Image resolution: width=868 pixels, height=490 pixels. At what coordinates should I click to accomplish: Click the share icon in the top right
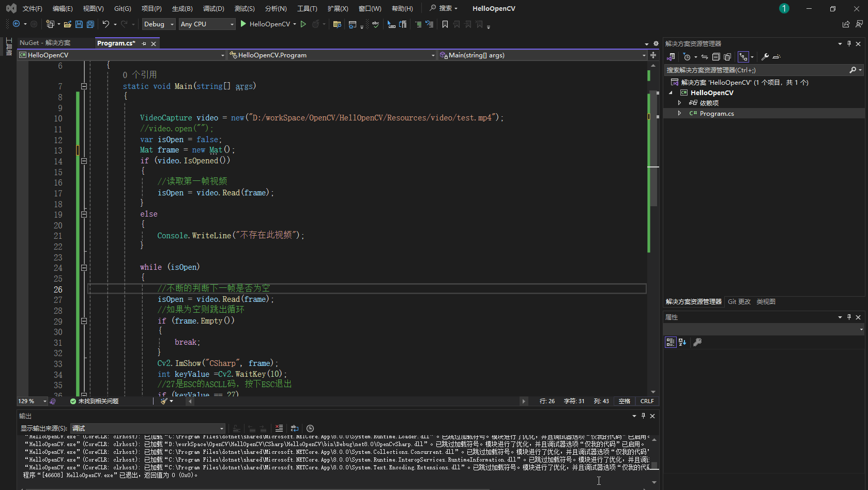(x=846, y=24)
